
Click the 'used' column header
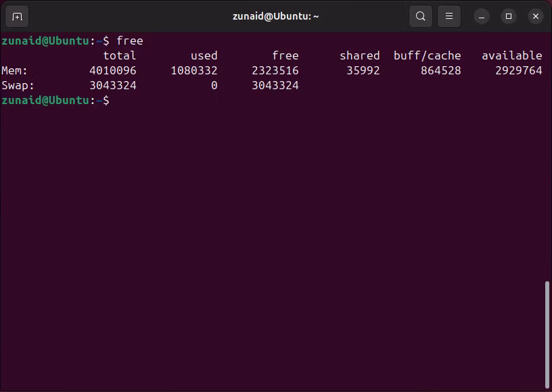click(204, 55)
